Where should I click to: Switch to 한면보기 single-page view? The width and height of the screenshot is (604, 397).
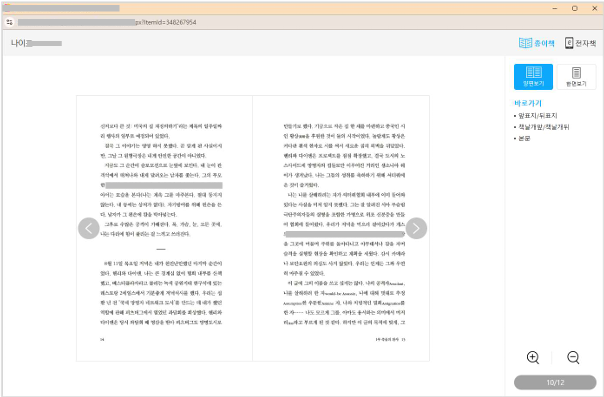pyautogui.click(x=576, y=77)
